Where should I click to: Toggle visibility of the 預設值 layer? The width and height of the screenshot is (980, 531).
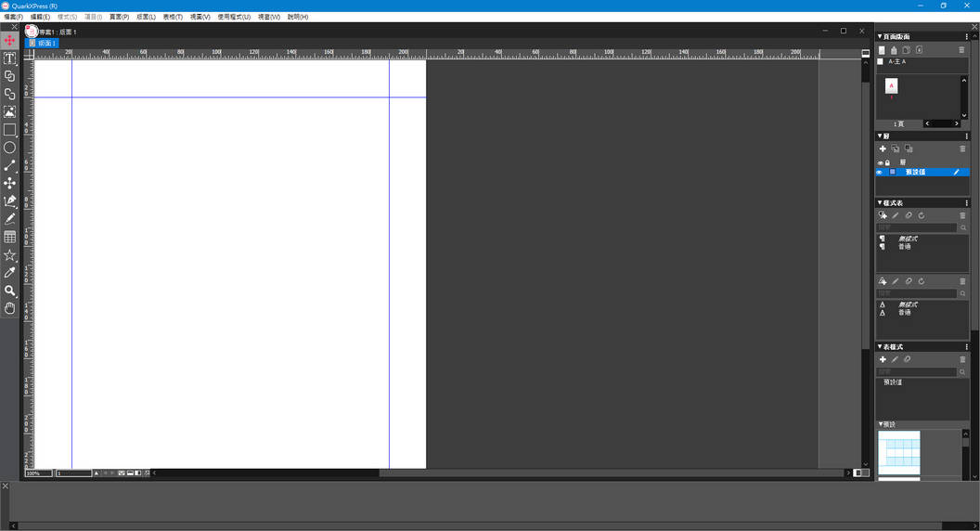[880, 173]
